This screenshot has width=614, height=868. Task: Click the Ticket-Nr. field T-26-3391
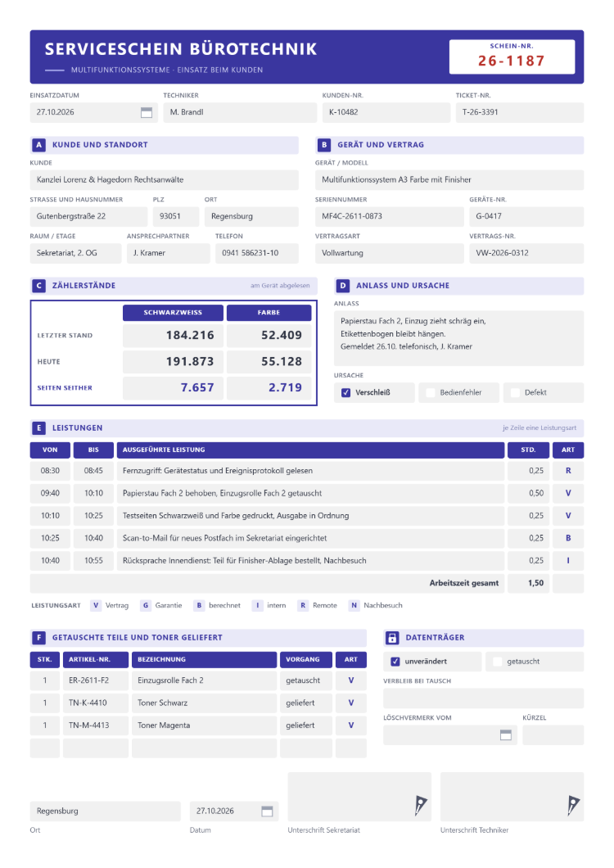[x=519, y=112]
